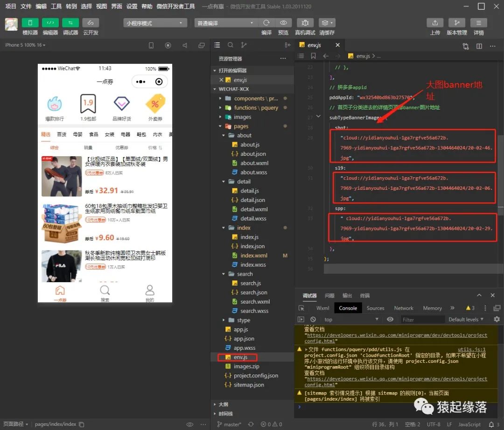
Task: Switch to the Sources devtools tab
Action: 375,308
